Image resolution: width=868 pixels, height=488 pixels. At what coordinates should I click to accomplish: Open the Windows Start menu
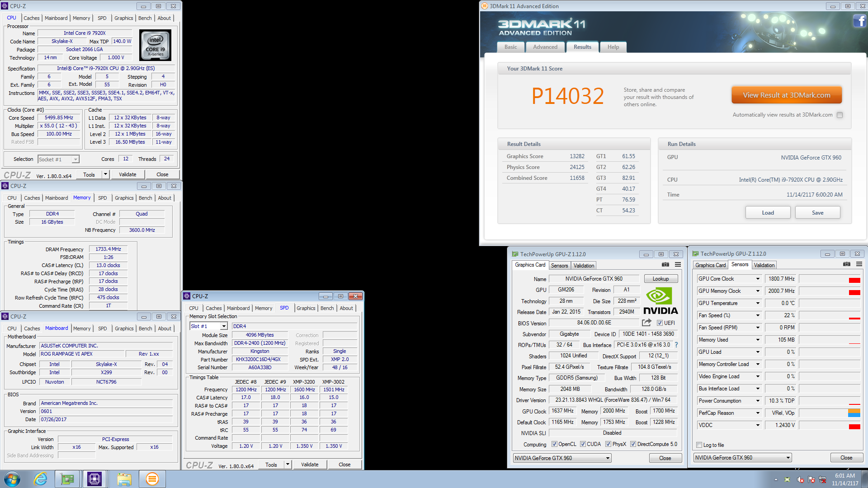point(12,479)
